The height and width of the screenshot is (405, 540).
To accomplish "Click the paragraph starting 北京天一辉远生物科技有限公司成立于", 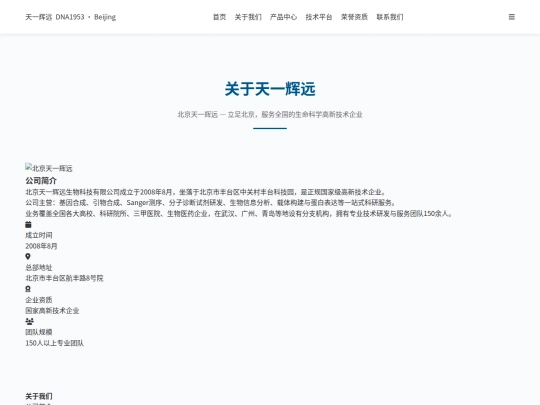I will tap(206, 192).
